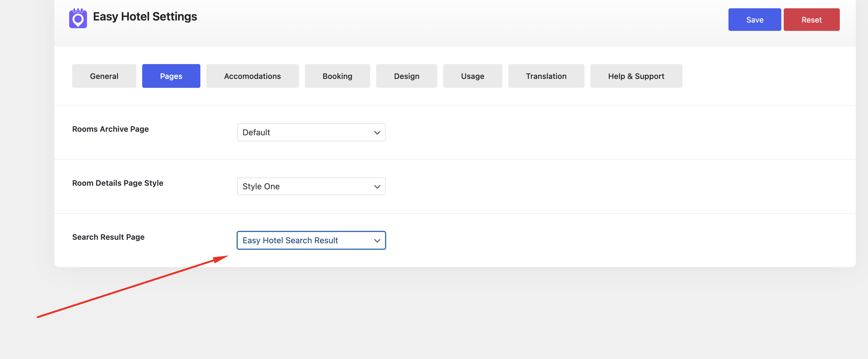Image resolution: width=868 pixels, height=359 pixels.
Task: Click the Easy Hotel logo icon
Action: tap(78, 18)
